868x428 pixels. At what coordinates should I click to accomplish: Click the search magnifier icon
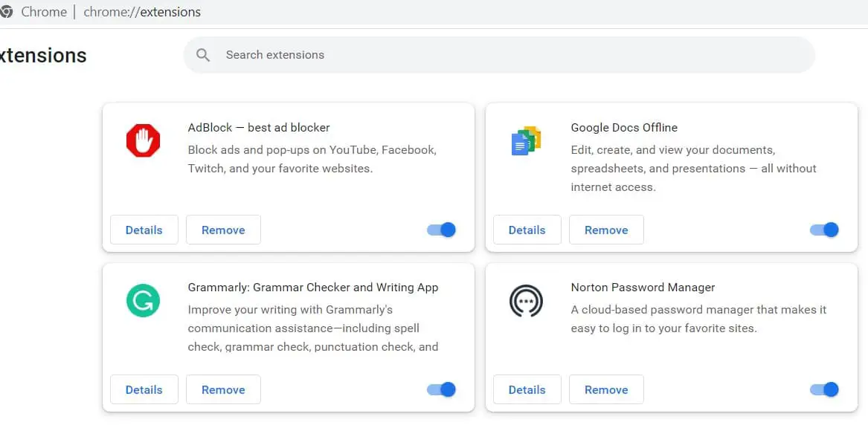(x=202, y=54)
